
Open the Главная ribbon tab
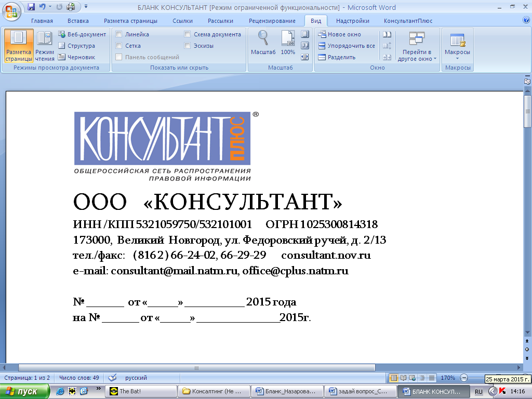(42, 21)
